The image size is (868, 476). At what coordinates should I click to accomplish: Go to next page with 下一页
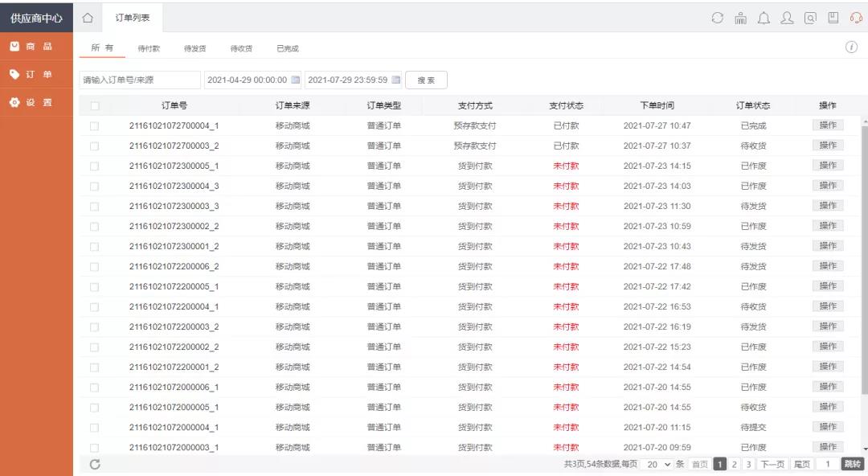coord(772,464)
